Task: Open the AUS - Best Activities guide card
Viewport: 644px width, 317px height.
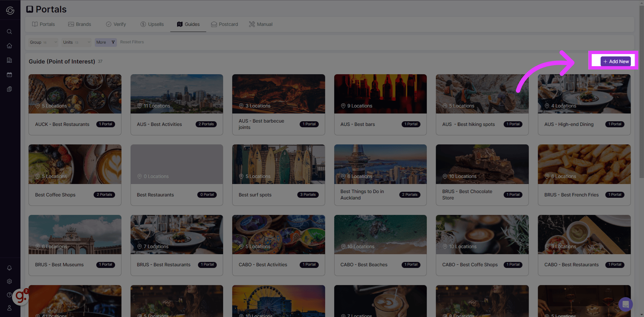Action: [x=177, y=104]
